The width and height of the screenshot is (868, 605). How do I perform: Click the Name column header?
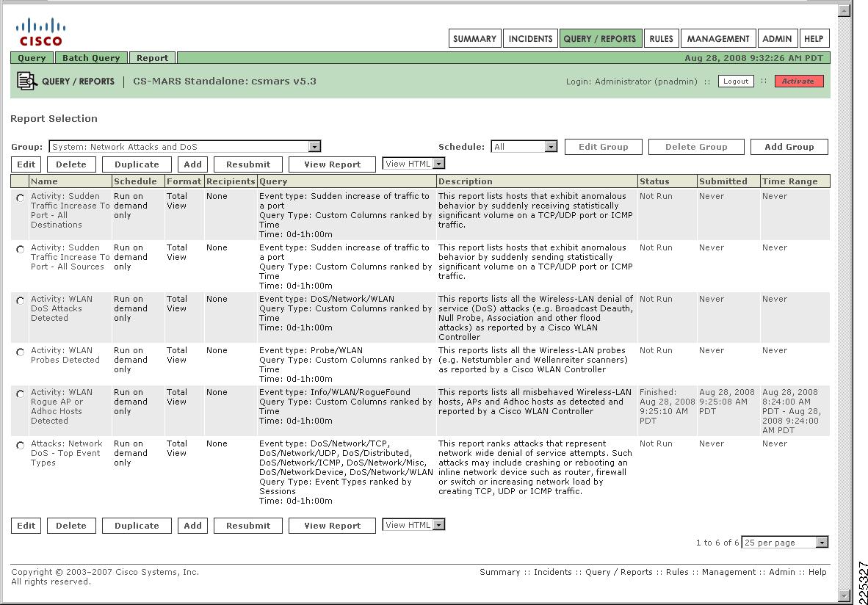click(x=70, y=181)
